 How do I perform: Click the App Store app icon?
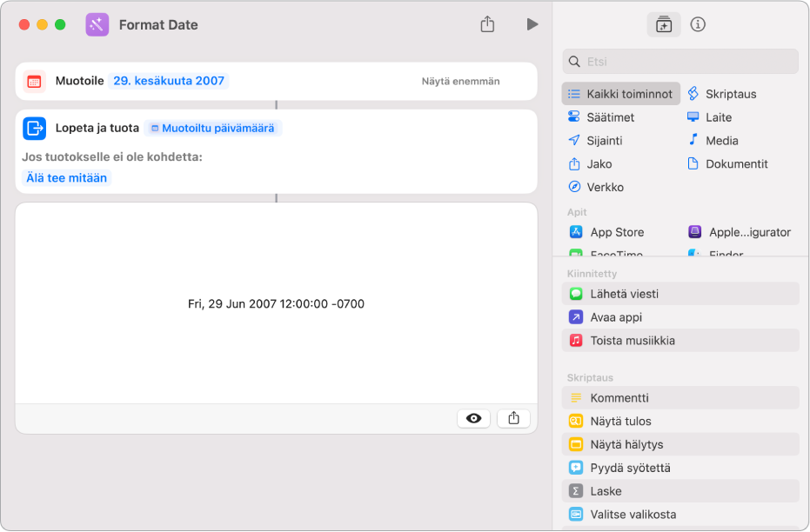tap(575, 232)
